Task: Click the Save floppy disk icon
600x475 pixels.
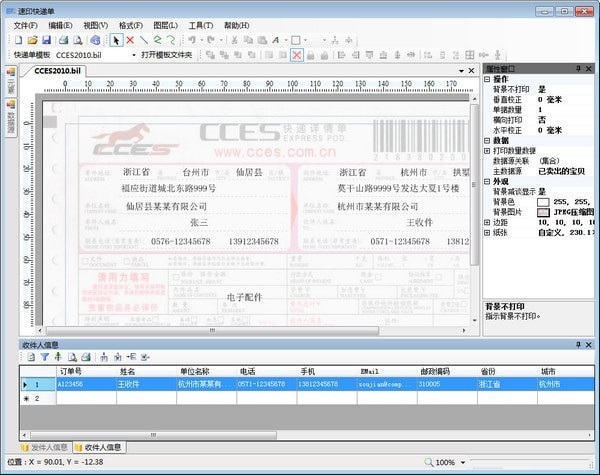Action: (x=46, y=40)
